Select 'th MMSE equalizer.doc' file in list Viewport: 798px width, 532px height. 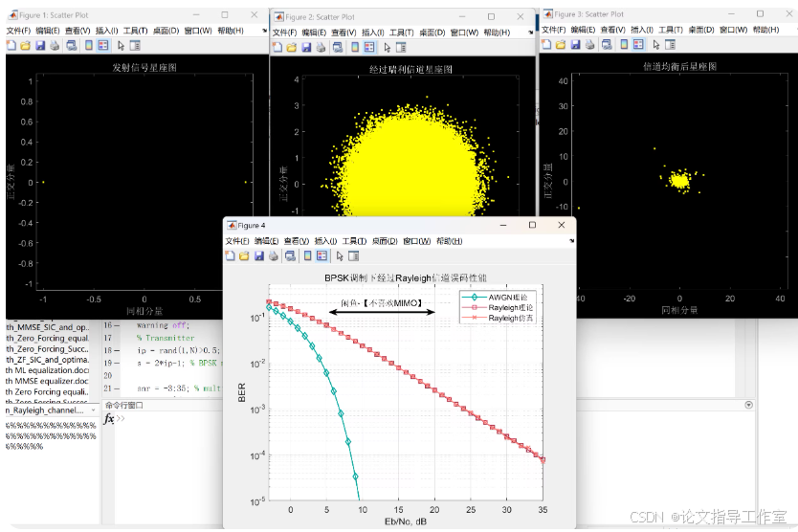coord(47,381)
